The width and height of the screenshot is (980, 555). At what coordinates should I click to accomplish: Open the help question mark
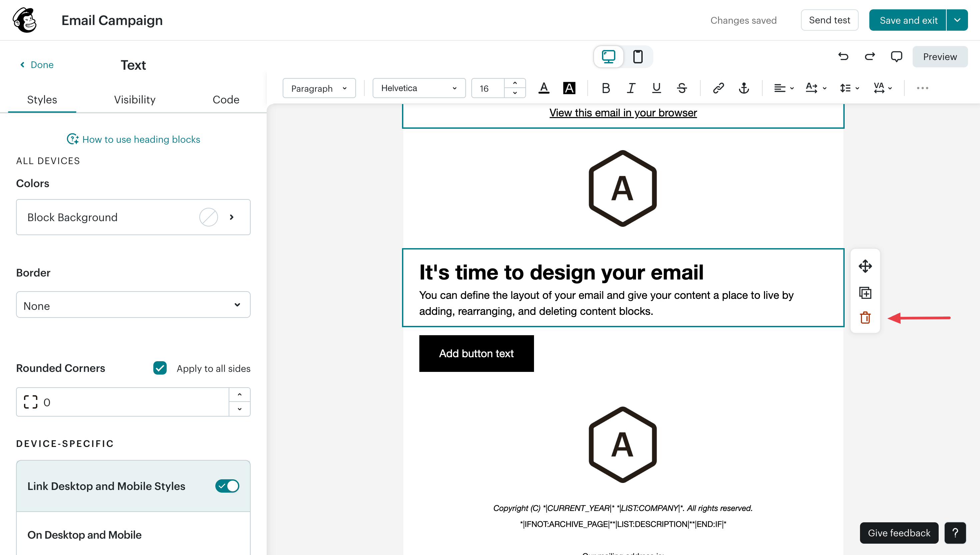pyautogui.click(x=955, y=533)
